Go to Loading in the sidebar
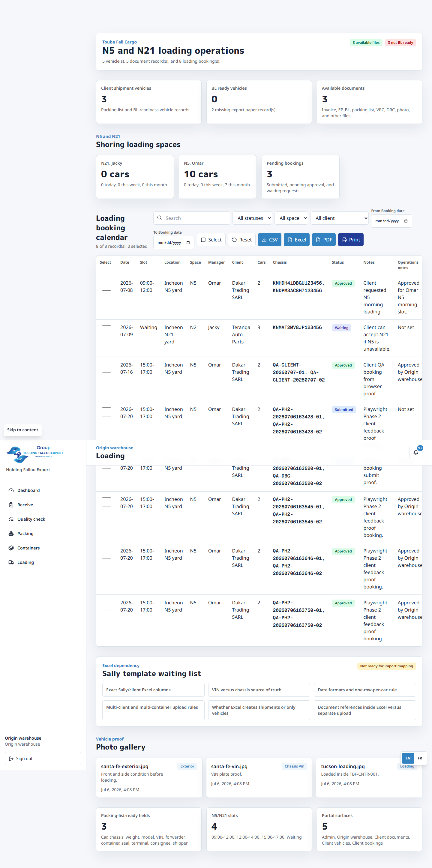 (x=43, y=562)
